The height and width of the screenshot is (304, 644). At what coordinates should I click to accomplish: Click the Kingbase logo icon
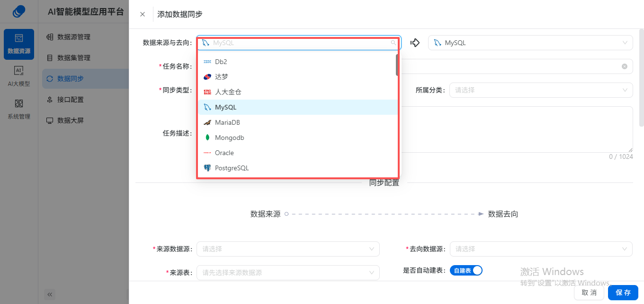coord(207,92)
